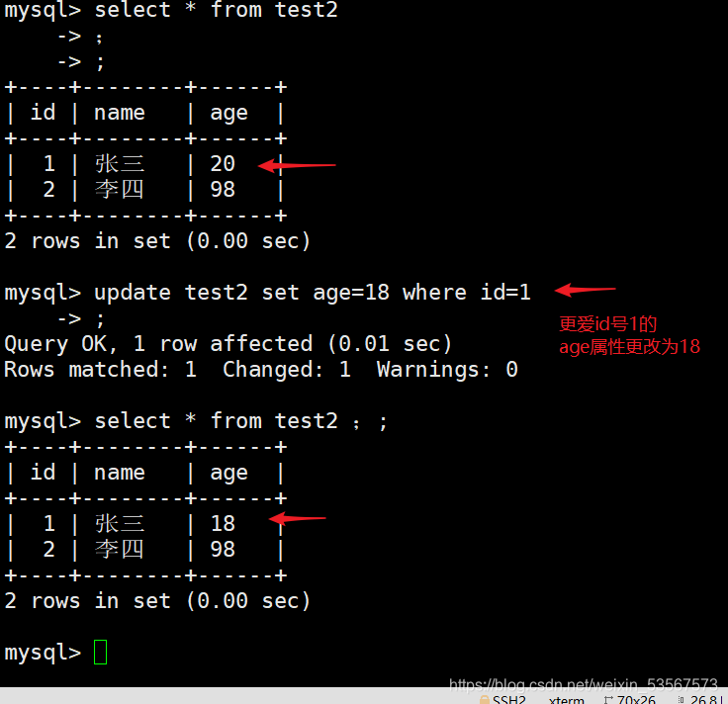Viewport: 728px width, 704px height.
Task: Click the terminal size icon beside 70x26
Action: [607, 700]
